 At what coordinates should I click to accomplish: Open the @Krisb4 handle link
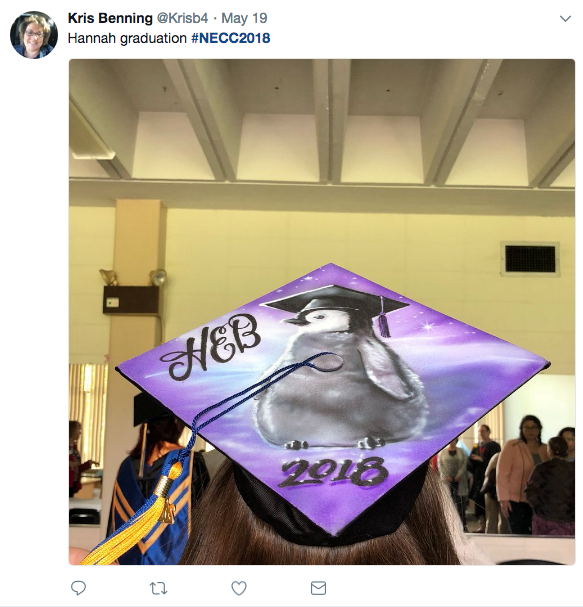(x=182, y=18)
